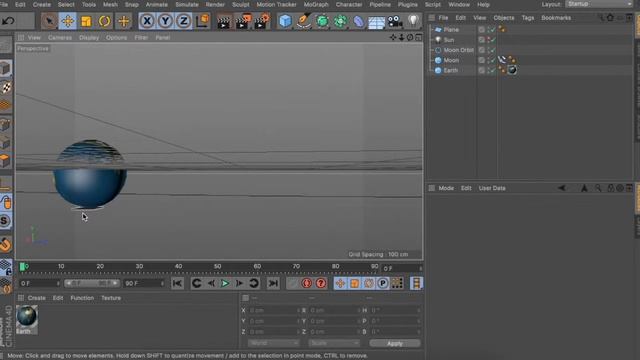Toggle Autokeying red question button
The image size is (640, 360).
point(321,283)
